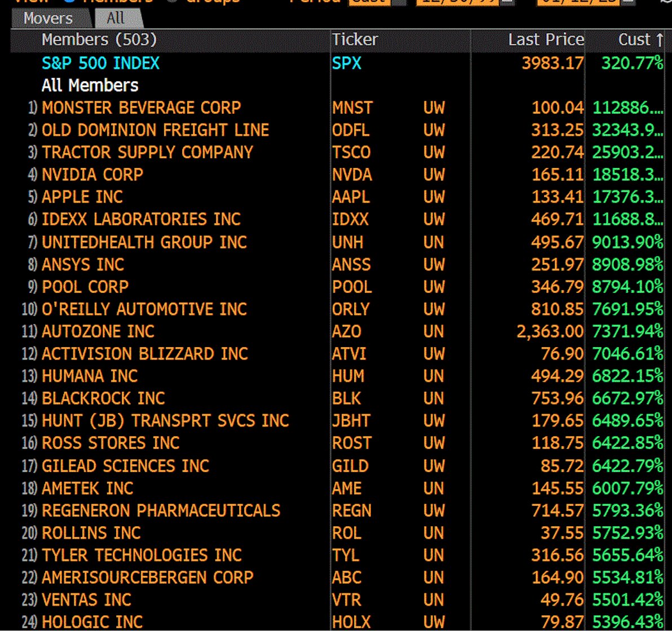Image resolution: width=672 pixels, height=631 pixels.
Task: Click the REGN ticker cell
Action: (x=351, y=510)
